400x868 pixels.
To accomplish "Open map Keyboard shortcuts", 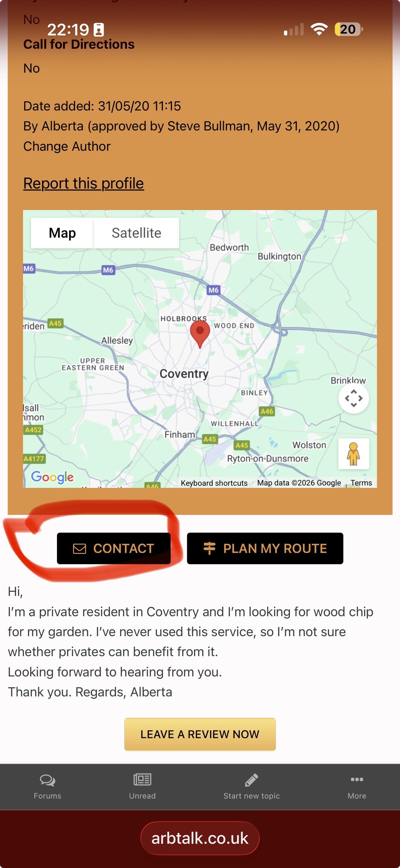I will [214, 483].
